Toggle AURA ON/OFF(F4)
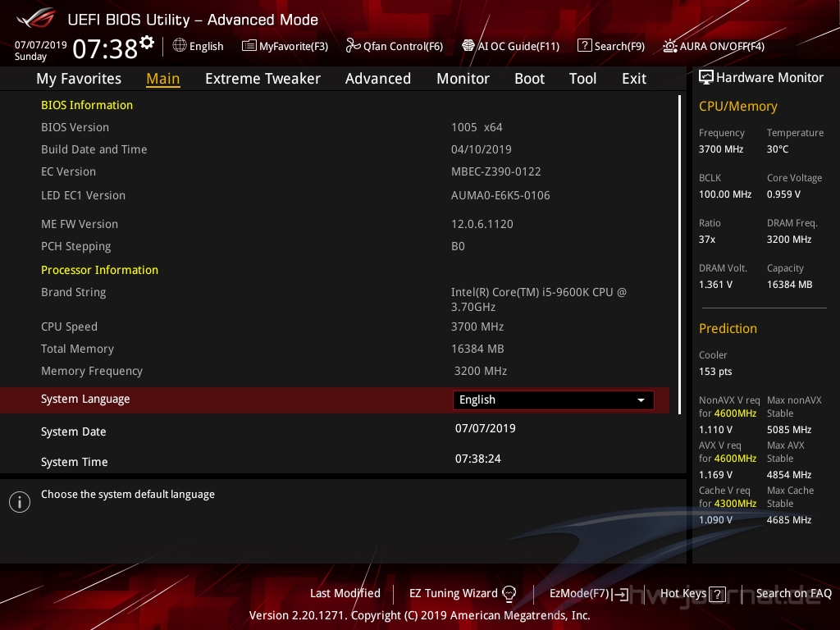This screenshot has width=840, height=630. coord(714,46)
